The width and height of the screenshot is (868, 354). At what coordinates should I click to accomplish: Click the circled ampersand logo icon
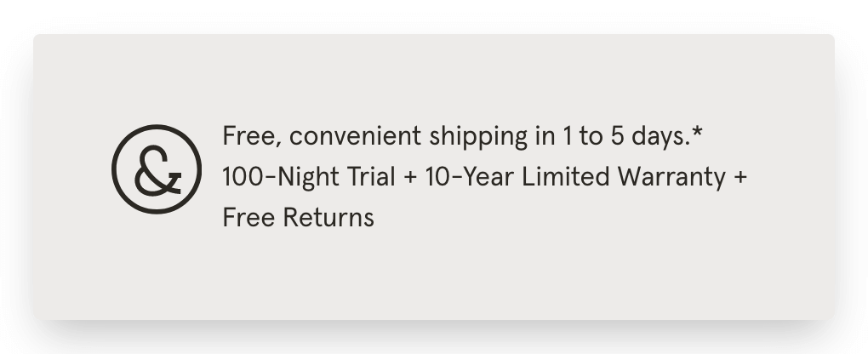tap(157, 169)
